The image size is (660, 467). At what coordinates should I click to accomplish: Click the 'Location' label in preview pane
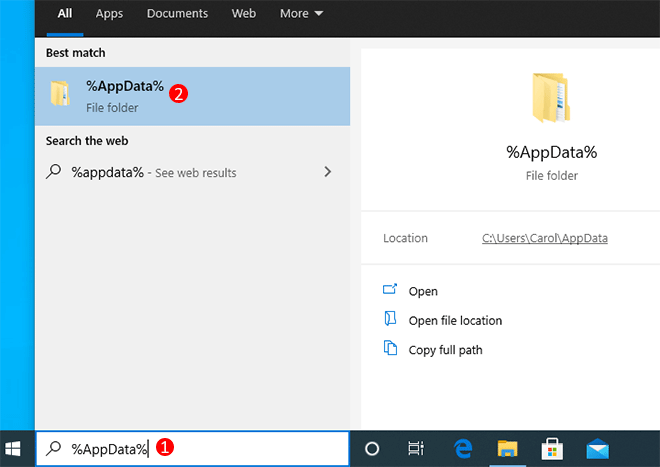coord(405,238)
